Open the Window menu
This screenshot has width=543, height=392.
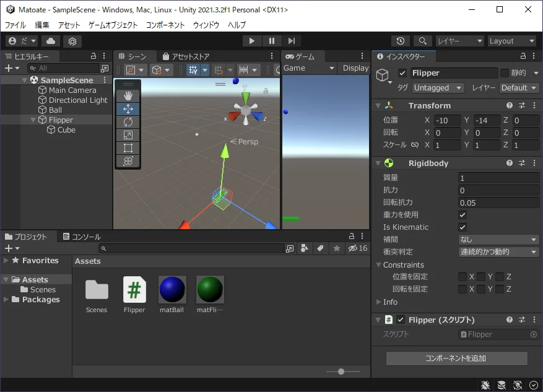point(206,25)
